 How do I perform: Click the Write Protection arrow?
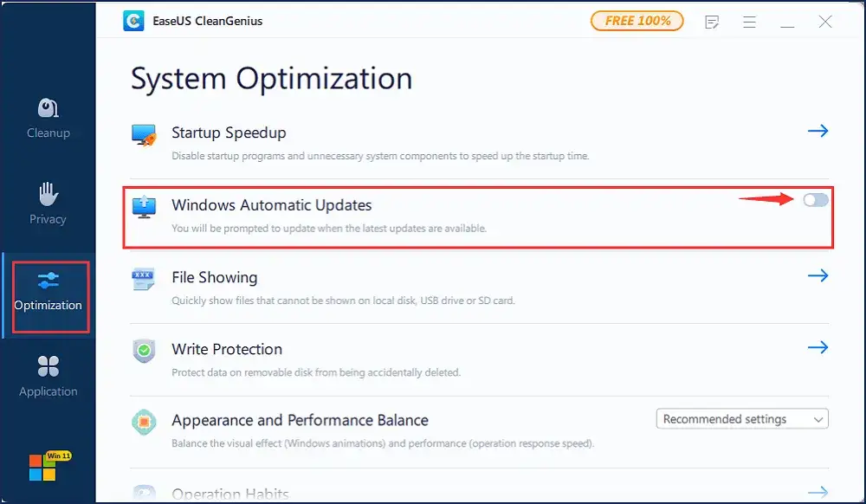tap(818, 347)
